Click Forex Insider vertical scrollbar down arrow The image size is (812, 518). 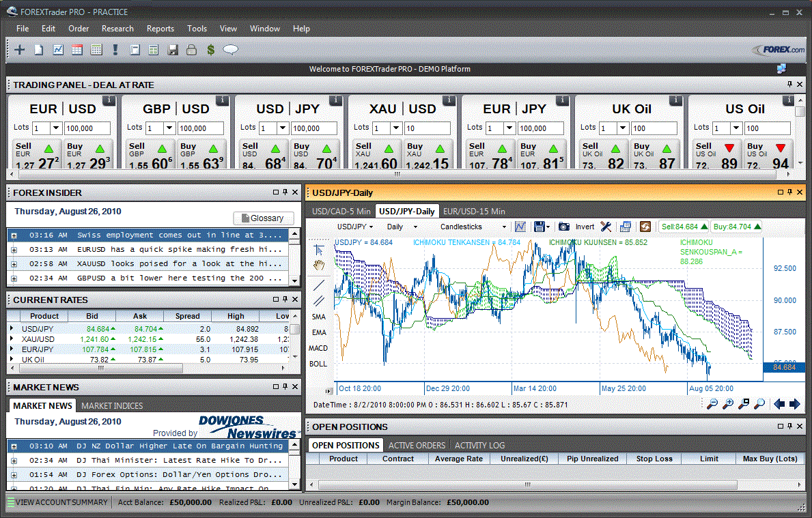click(x=294, y=280)
